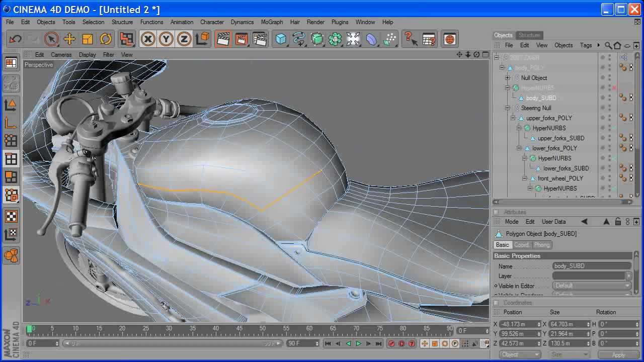Click the Apply button
644x362 pixels.
(618, 355)
